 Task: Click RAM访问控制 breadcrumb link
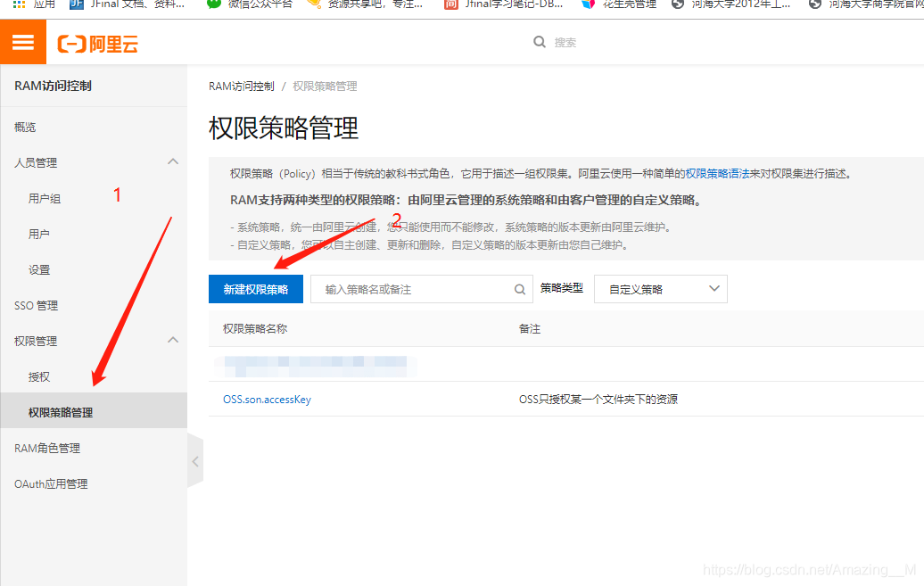tap(242, 87)
